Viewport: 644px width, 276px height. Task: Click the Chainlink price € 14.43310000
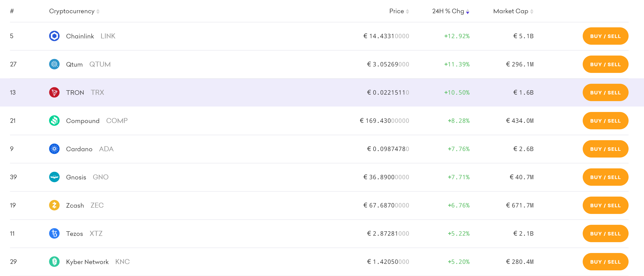click(x=386, y=36)
